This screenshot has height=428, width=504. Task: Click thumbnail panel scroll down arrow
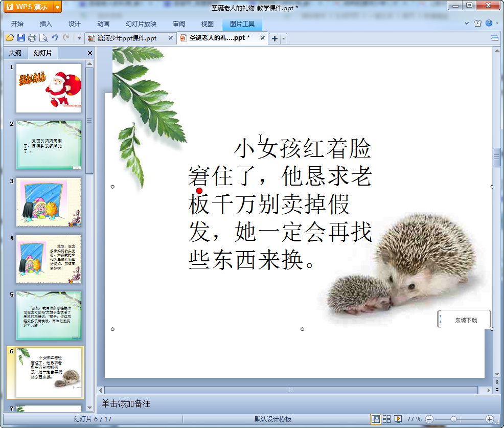(89, 408)
